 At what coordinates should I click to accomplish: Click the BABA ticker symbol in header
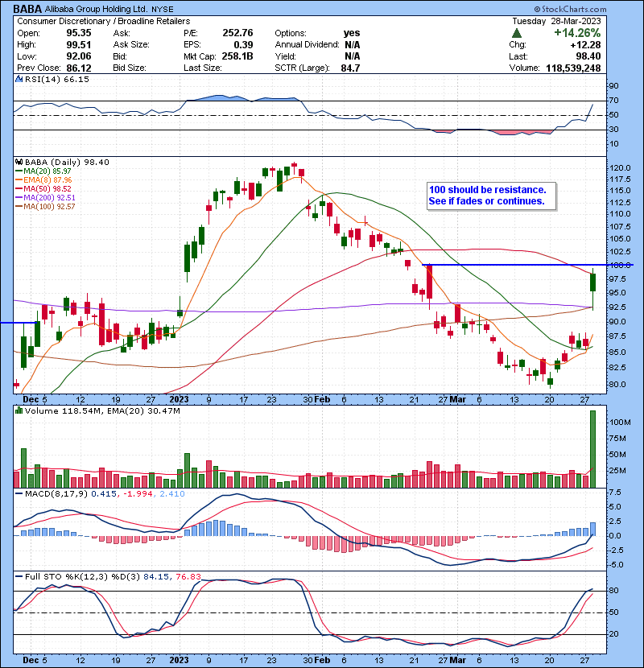click(x=27, y=9)
